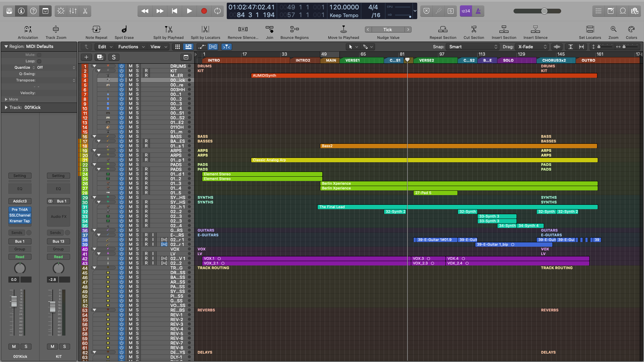Toggle the Mute checkbox in Region inspector
Screen dimensions: 644x362
click(39, 55)
